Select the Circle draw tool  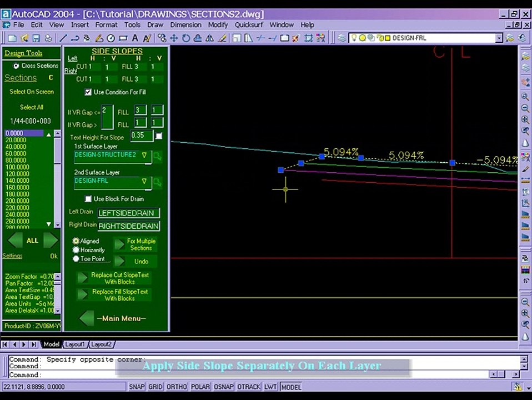pyautogui.click(x=111, y=38)
